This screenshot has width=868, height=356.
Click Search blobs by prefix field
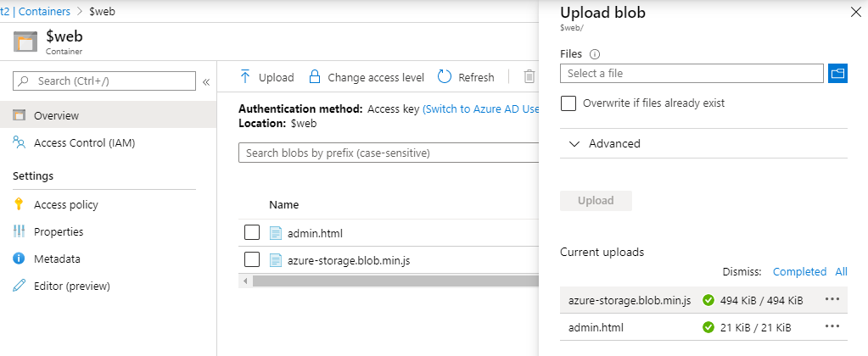pos(389,153)
